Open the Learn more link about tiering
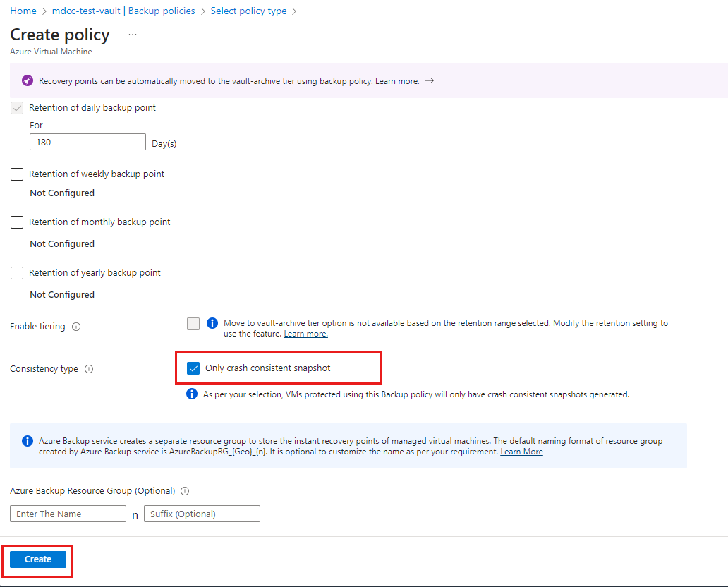The height and width of the screenshot is (587, 728). (x=305, y=333)
